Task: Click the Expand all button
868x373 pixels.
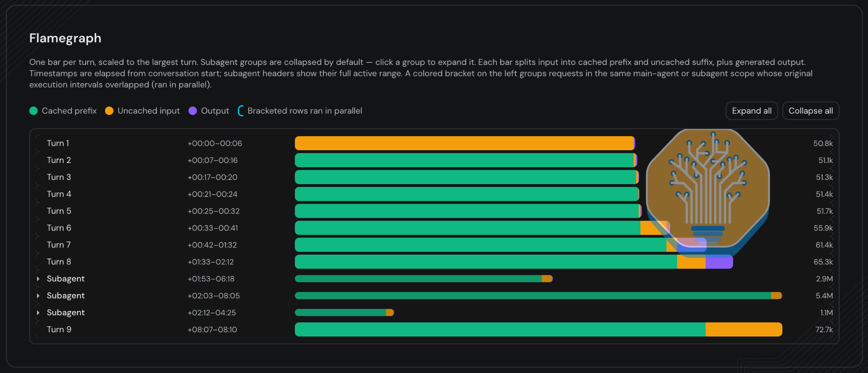Action: (x=751, y=111)
